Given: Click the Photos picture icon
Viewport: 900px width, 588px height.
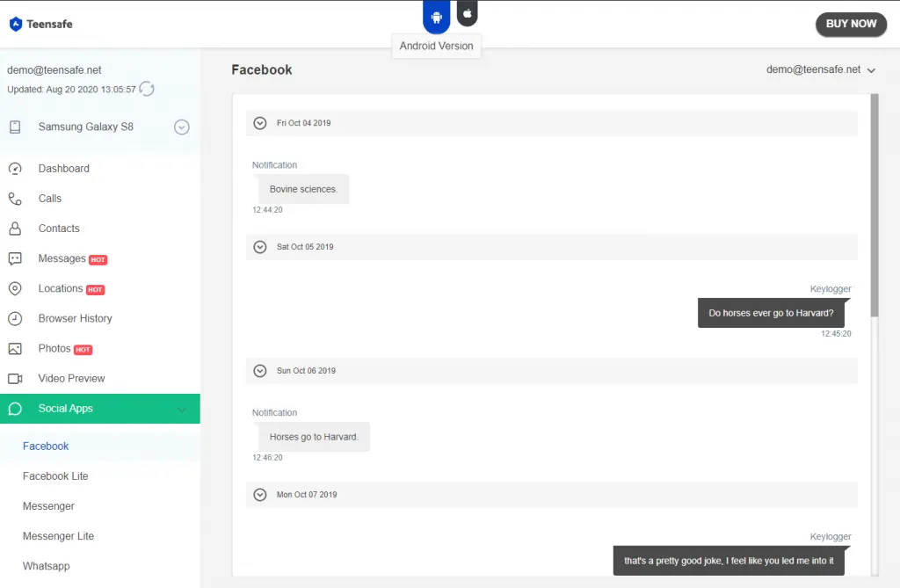Looking at the screenshot, I should tap(15, 349).
